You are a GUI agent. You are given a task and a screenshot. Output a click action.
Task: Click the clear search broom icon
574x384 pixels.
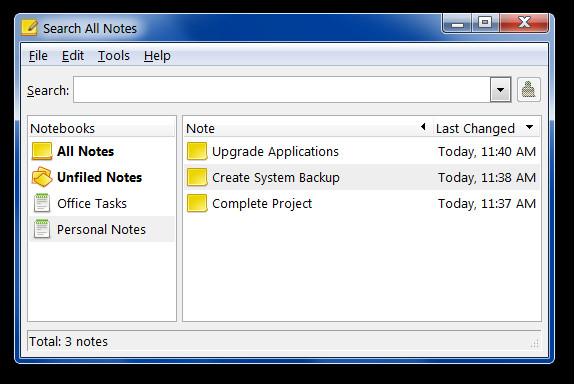(x=529, y=90)
